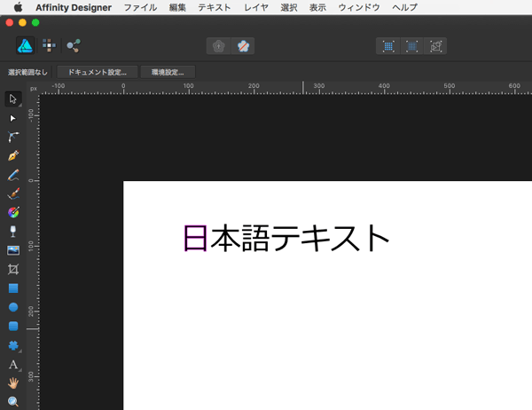Select the Transparency glass tool
Screen dimensions: 532x410
[x=13, y=232]
